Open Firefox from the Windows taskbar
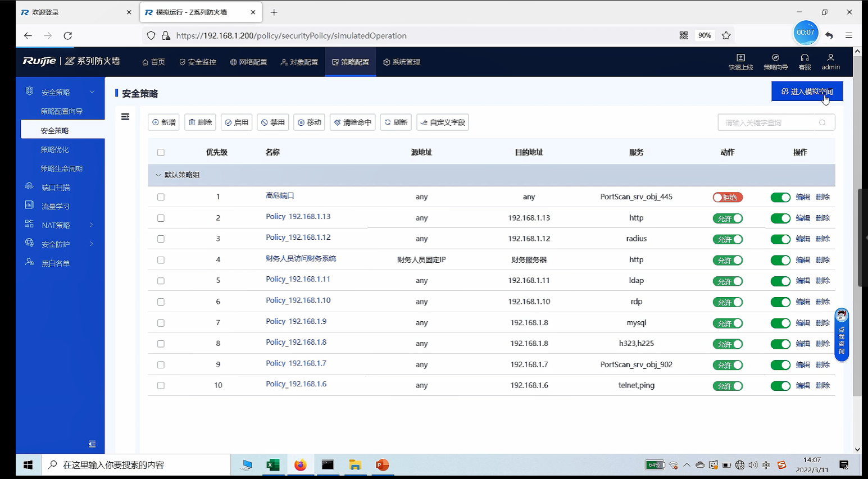 pos(301,465)
